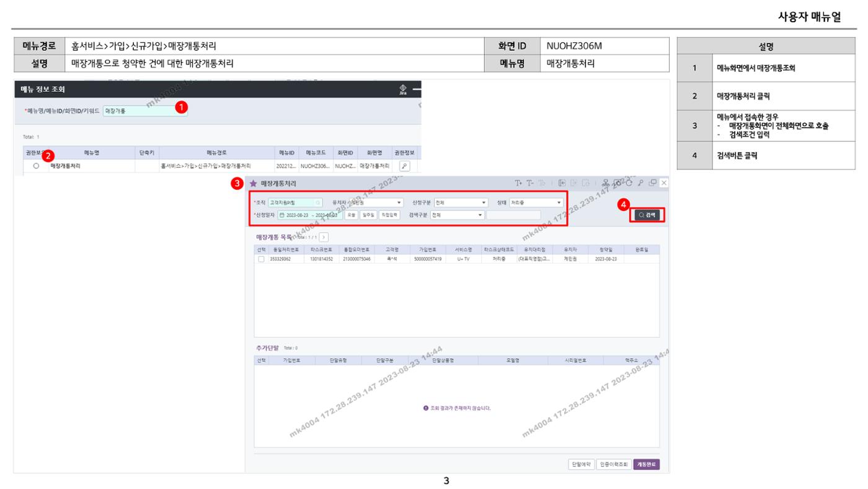Click the Jira icon in the 메뉴 정보 조회 header

[x=403, y=90]
